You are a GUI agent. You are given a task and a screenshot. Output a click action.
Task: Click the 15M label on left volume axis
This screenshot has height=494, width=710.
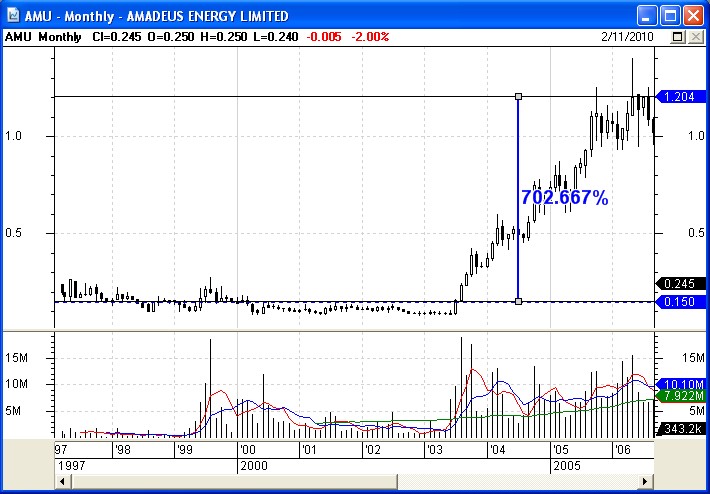(16, 358)
